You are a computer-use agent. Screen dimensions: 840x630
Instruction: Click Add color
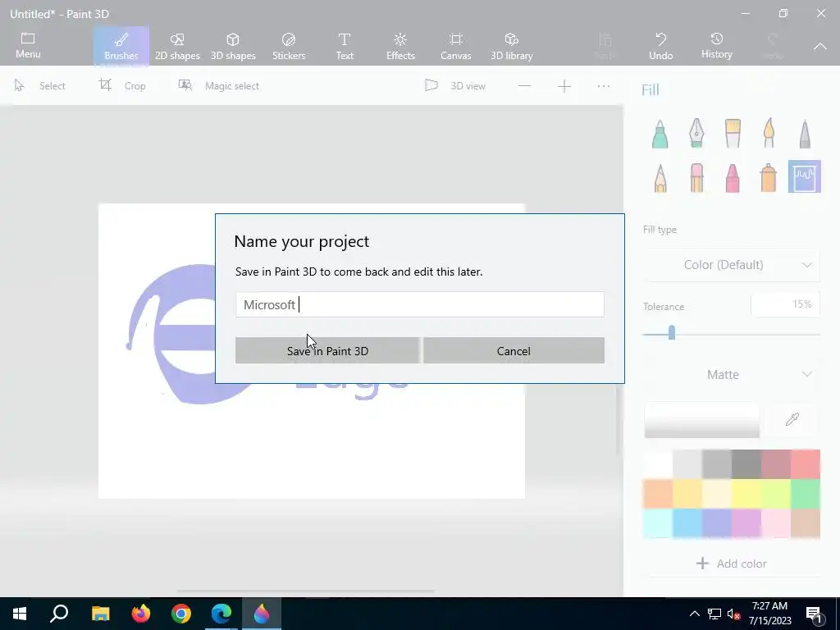point(731,564)
